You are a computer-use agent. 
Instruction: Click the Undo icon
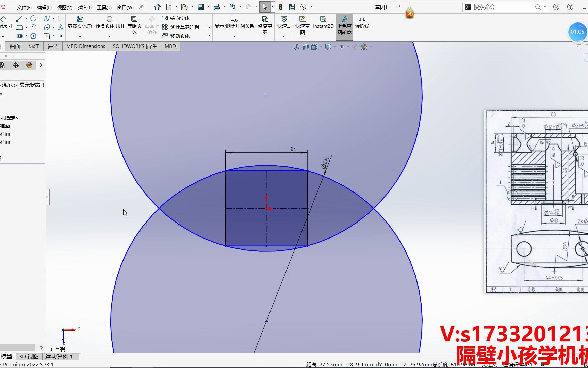click(x=233, y=7)
